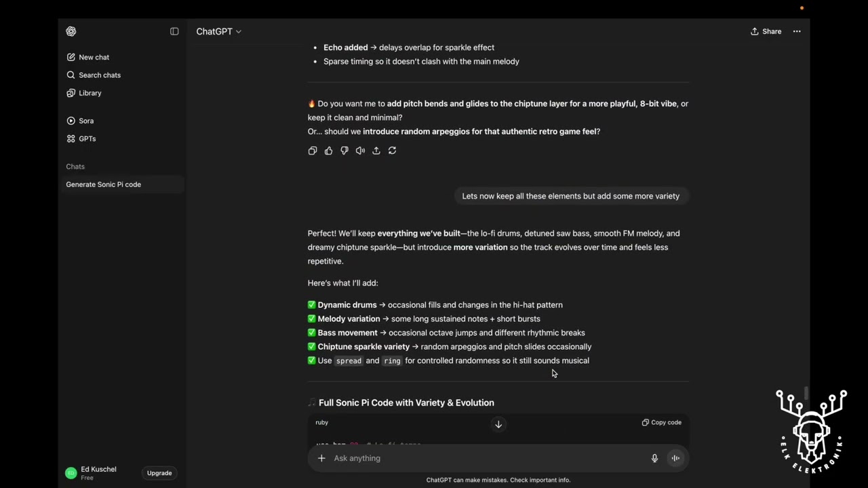This screenshot has height=488, width=868.
Task: Open Search chats in the sidebar
Action: click(99, 75)
